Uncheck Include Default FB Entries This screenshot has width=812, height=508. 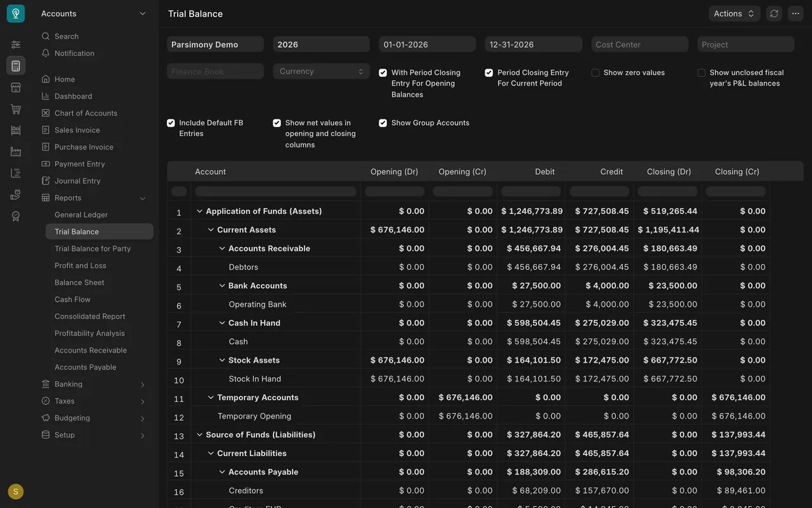tap(171, 123)
